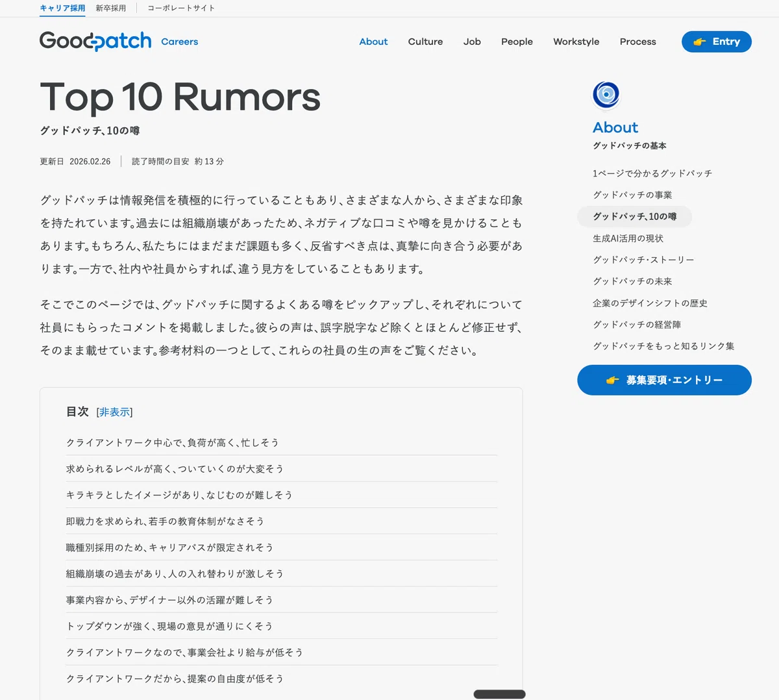Open sidebar link グッドパッチをもっと知るリンク集
Image resolution: width=779 pixels, height=700 pixels.
[663, 346]
